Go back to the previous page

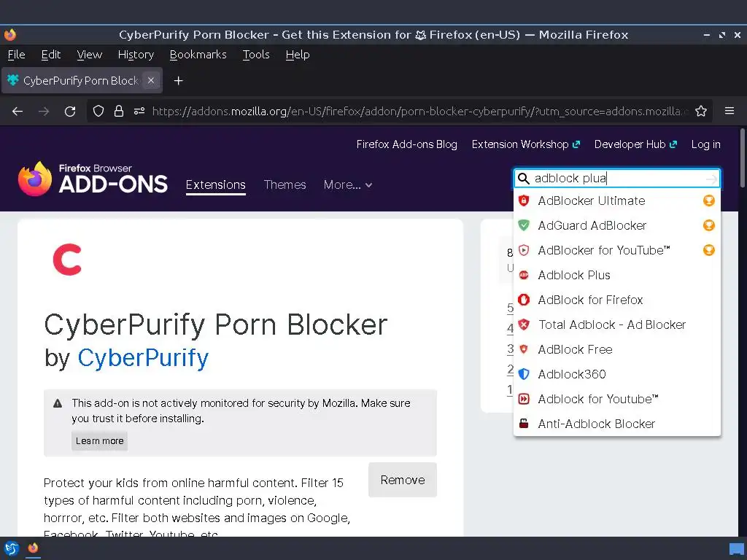pyautogui.click(x=18, y=112)
